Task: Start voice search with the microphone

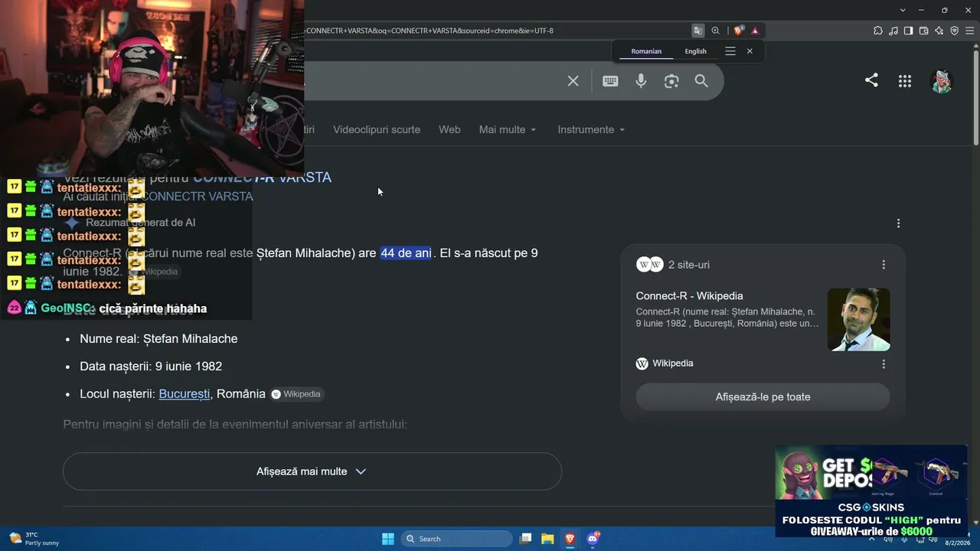Action: coord(641,81)
